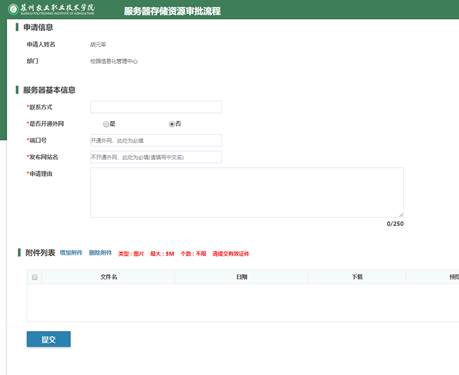Screen dimensions: 459x375
Task: Toggle the select-all checkbox in attachment table
Action: pos(35,277)
